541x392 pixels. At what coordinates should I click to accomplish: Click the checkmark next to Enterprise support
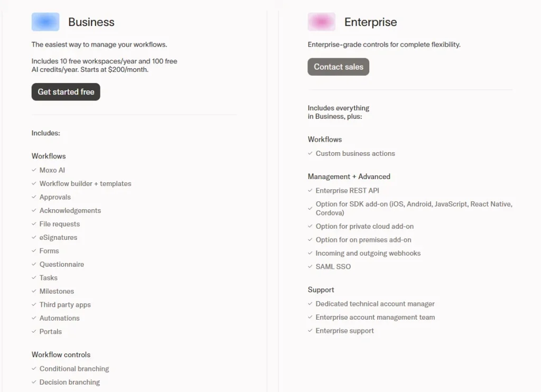pyautogui.click(x=310, y=331)
